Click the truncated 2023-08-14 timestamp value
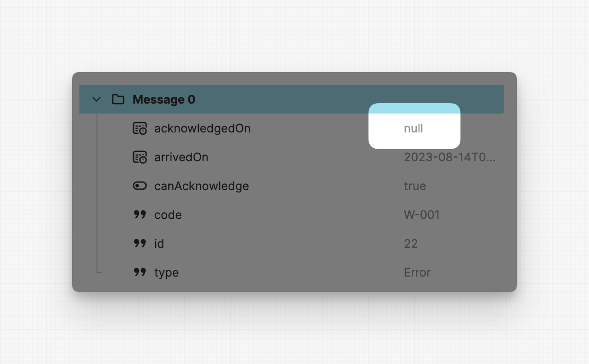 [450, 157]
